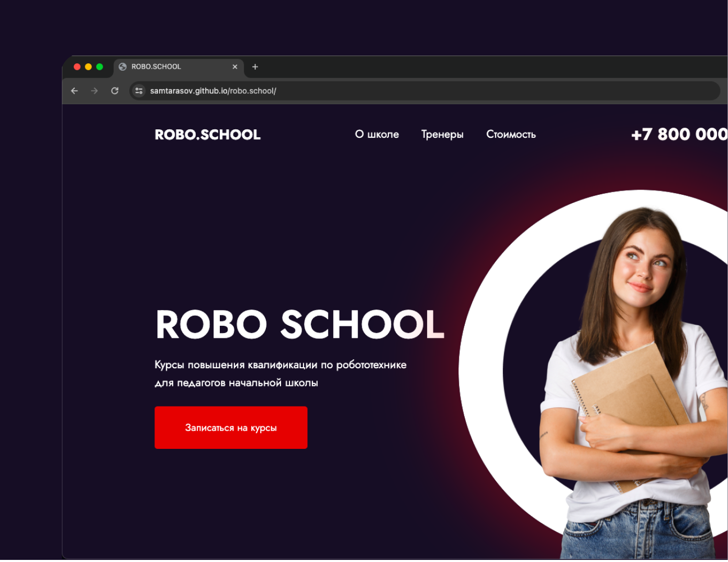
Task: Open the "Стоимость" navigation link
Action: [x=511, y=135]
